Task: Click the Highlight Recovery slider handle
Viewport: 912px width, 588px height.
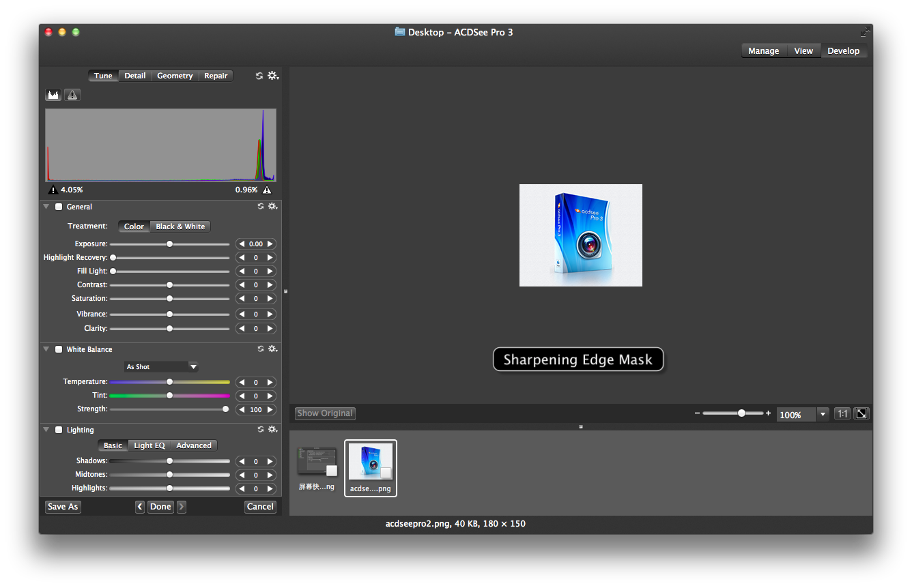Action: pyautogui.click(x=113, y=258)
